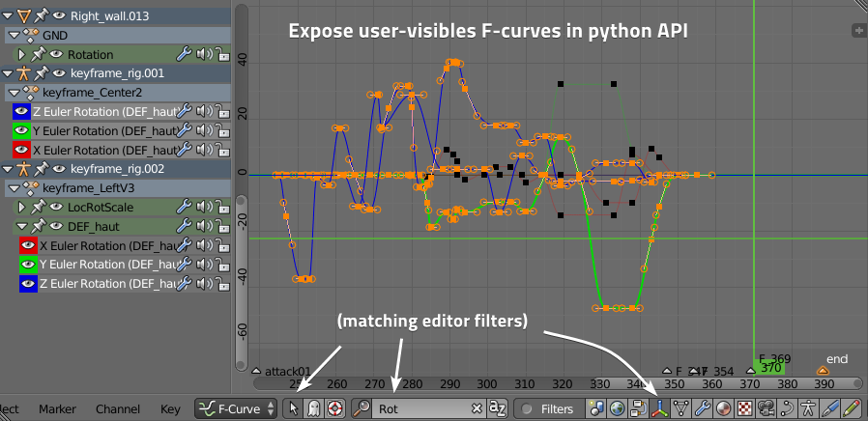This screenshot has width=868, height=421.
Task: Pin the keyframe_rig.001 channel
Action: [x=41, y=73]
